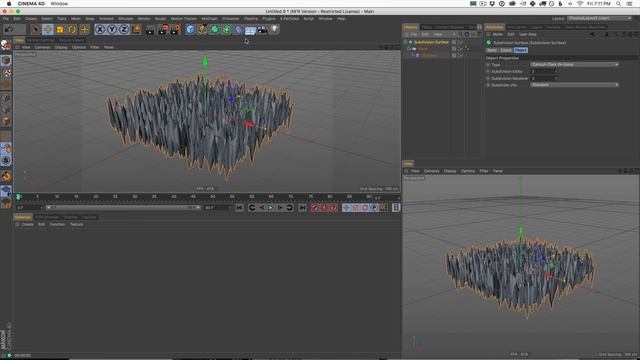Viewport: 640px width, 360px height.
Task: Click the Go to End playback button
Action: (x=302, y=208)
